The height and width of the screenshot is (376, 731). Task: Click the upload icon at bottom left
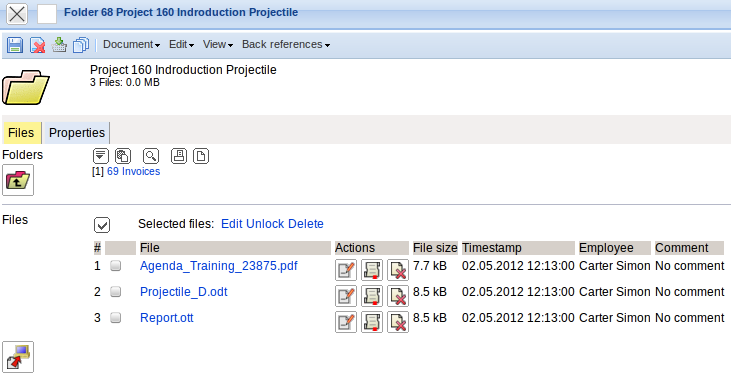coord(18,357)
